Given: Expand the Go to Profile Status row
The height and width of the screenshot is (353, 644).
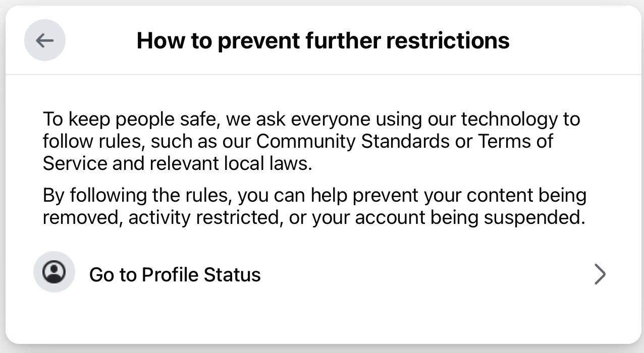Looking at the screenshot, I should tap(323, 274).
